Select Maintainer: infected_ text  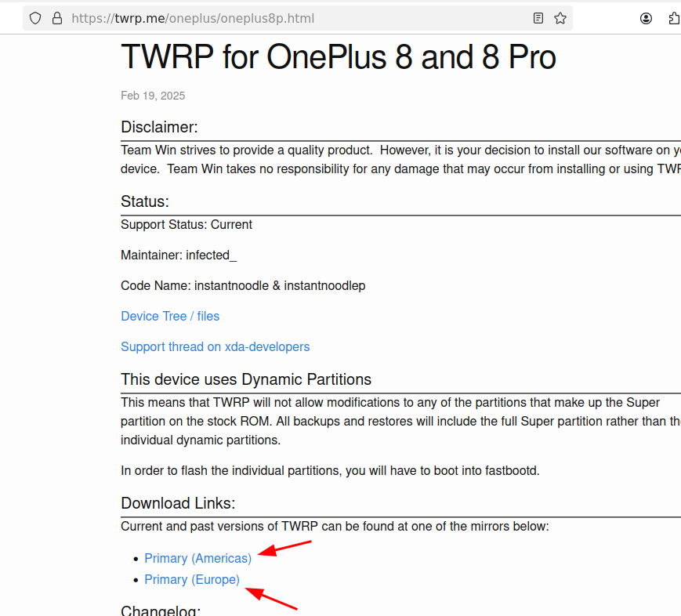(x=179, y=255)
